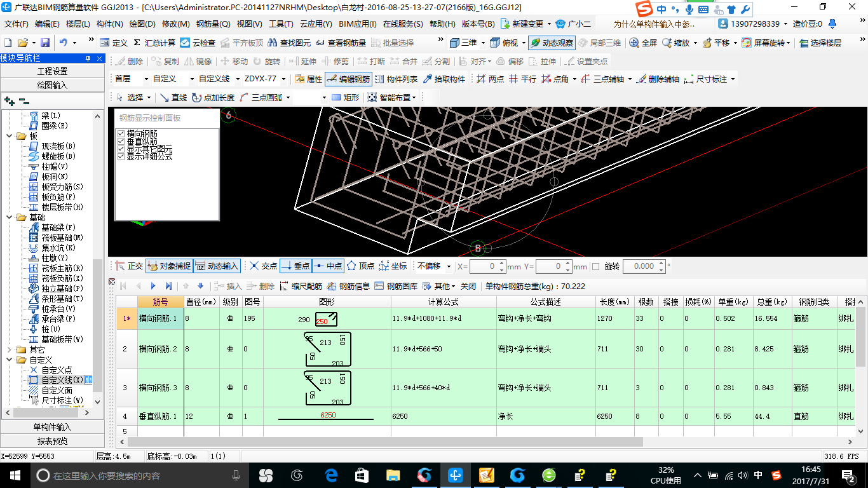Open the Windows Start button
This screenshot has height=488, width=868.
click(x=15, y=475)
